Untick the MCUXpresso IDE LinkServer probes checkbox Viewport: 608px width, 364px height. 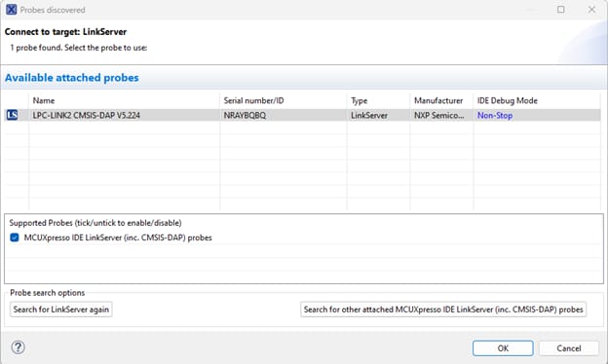click(15, 237)
